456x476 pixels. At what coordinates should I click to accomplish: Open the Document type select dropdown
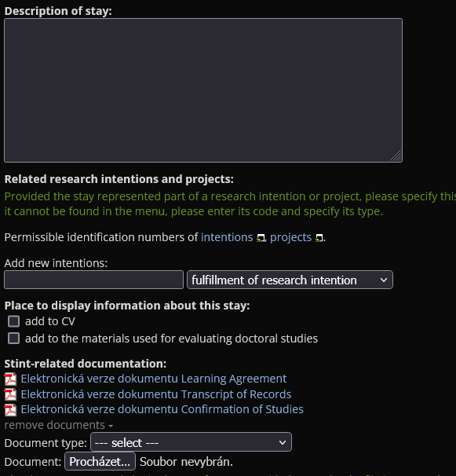click(191, 442)
